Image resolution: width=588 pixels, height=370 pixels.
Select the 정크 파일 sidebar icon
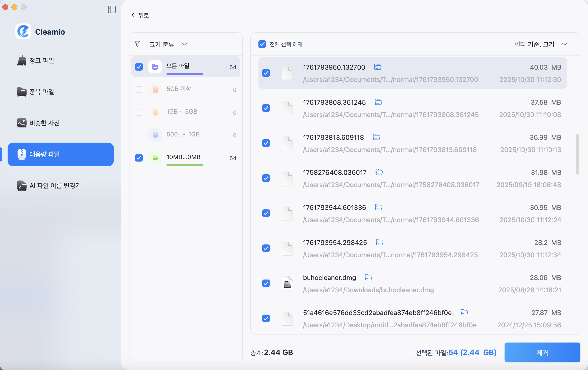tap(22, 61)
